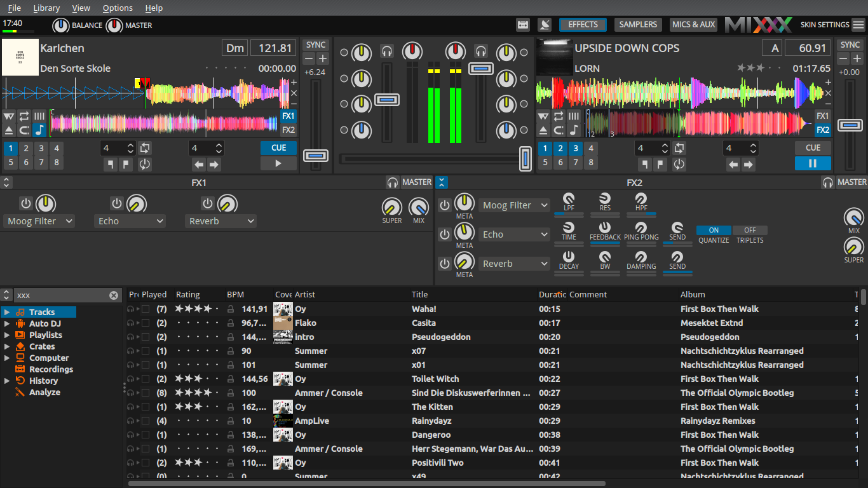This screenshot has height=488, width=868.
Task: Toggle the FX2 unit headphone icon
Action: pyautogui.click(x=827, y=182)
